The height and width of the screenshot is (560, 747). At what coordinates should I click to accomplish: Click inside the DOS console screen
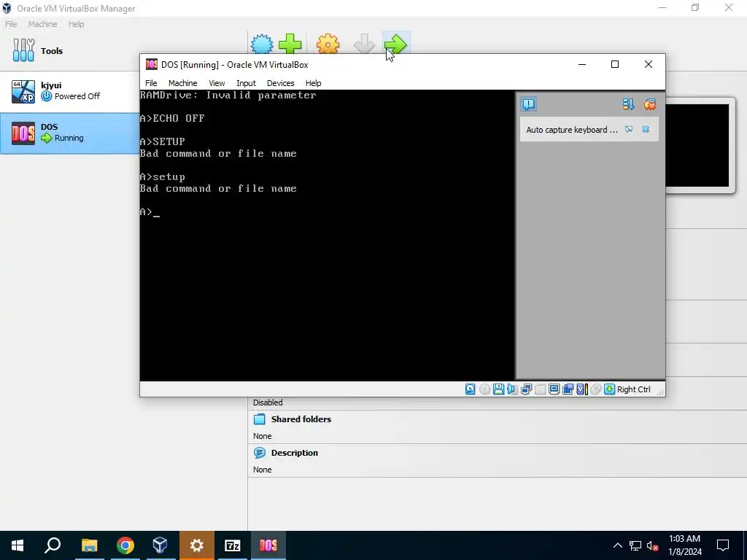click(x=327, y=236)
